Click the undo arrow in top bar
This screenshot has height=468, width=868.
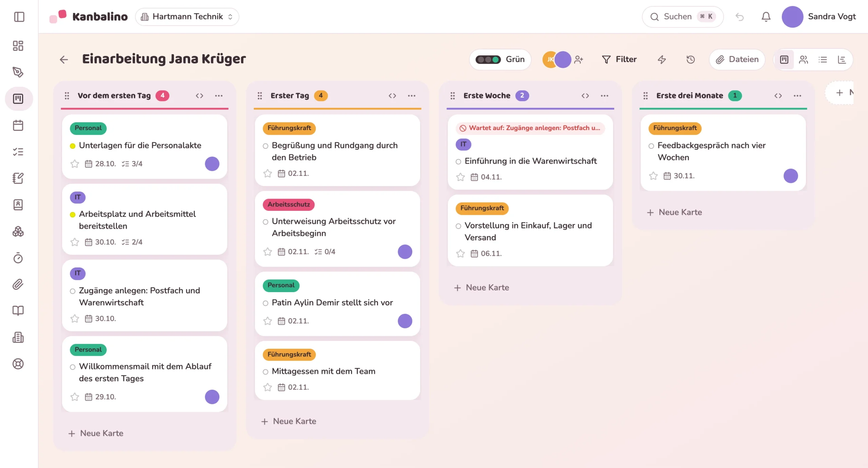739,17
